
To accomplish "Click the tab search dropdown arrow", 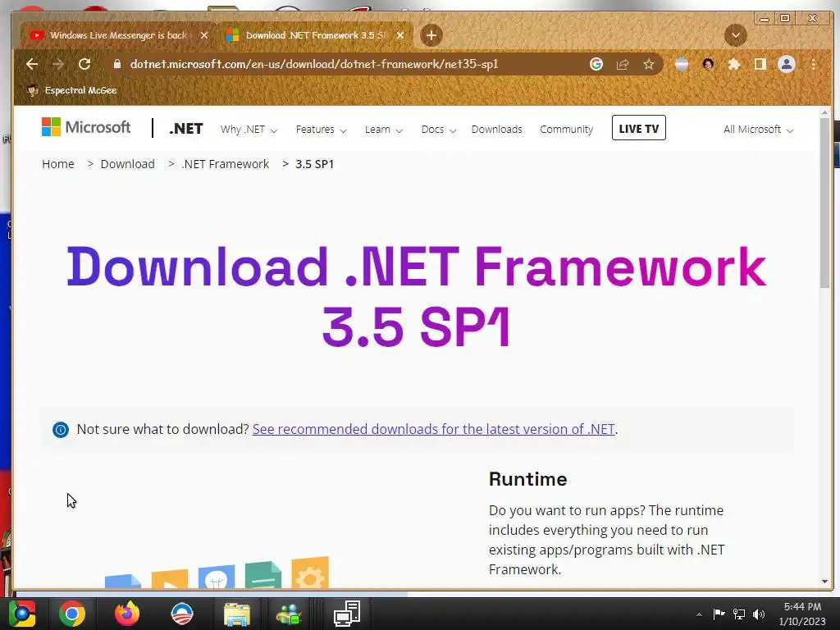I will [x=736, y=35].
